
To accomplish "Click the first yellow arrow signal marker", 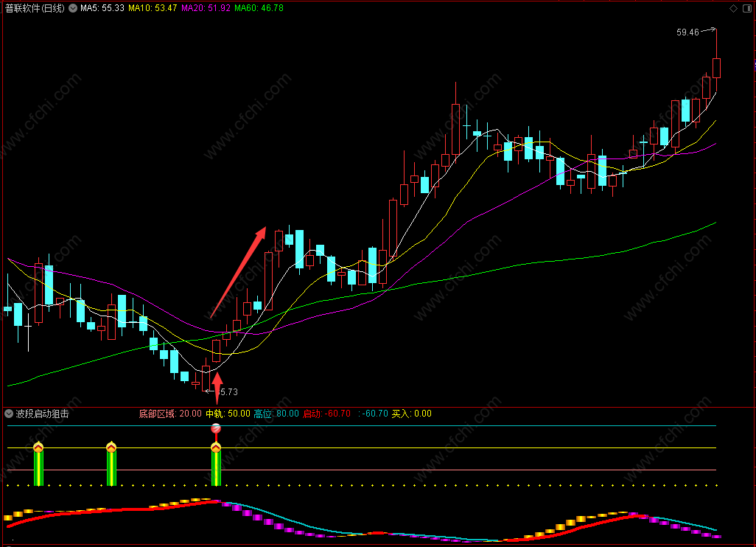I will pyautogui.click(x=38, y=447).
